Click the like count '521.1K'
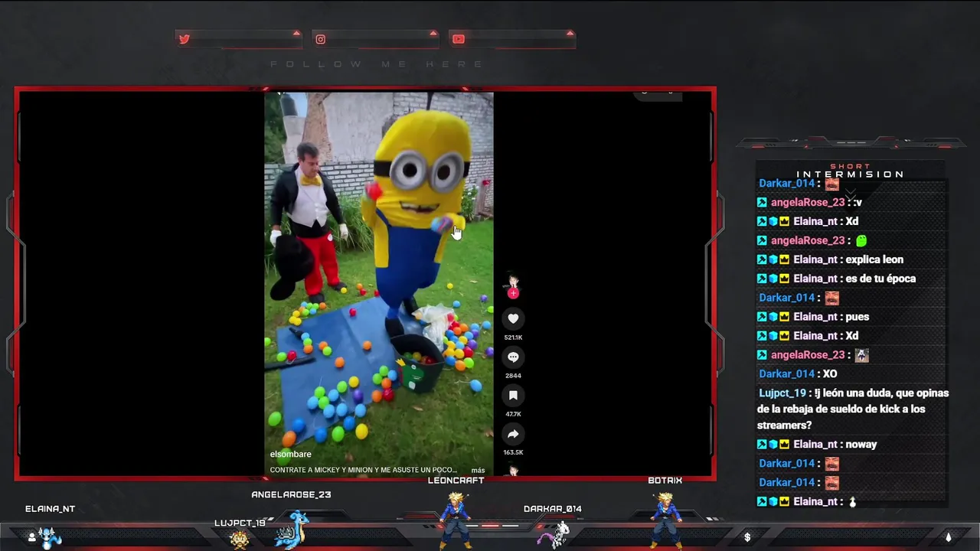The height and width of the screenshot is (551, 980). pyautogui.click(x=513, y=337)
